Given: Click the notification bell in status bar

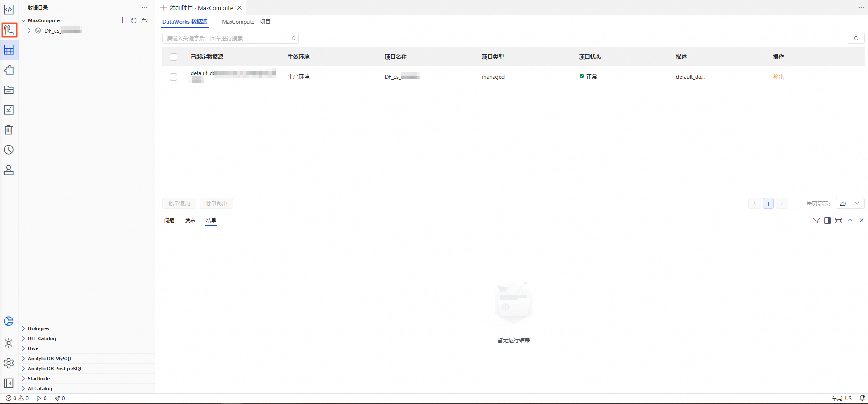Looking at the screenshot, I should (862, 398).
